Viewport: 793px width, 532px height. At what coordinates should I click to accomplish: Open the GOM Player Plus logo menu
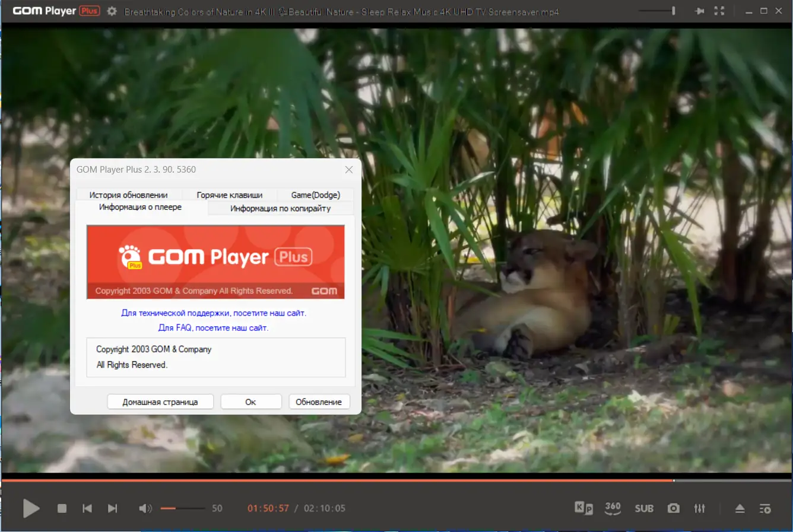(56, 11)
